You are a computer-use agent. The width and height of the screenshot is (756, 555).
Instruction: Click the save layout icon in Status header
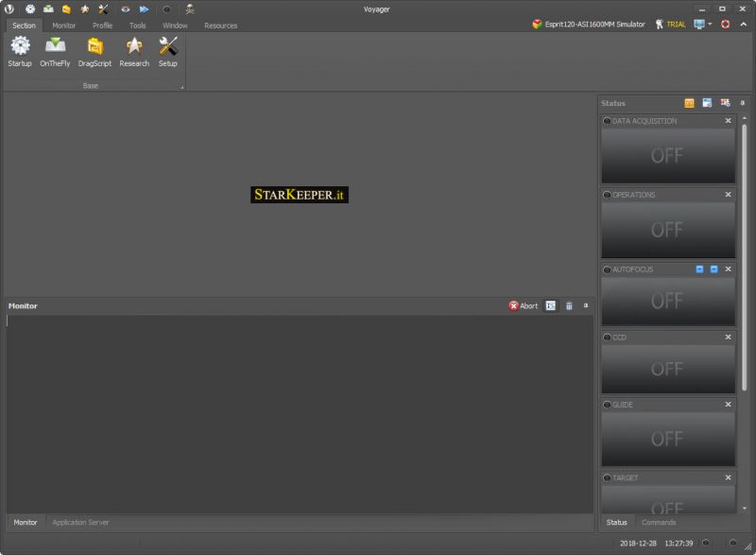pyautogui.click(x=707, y=103)
